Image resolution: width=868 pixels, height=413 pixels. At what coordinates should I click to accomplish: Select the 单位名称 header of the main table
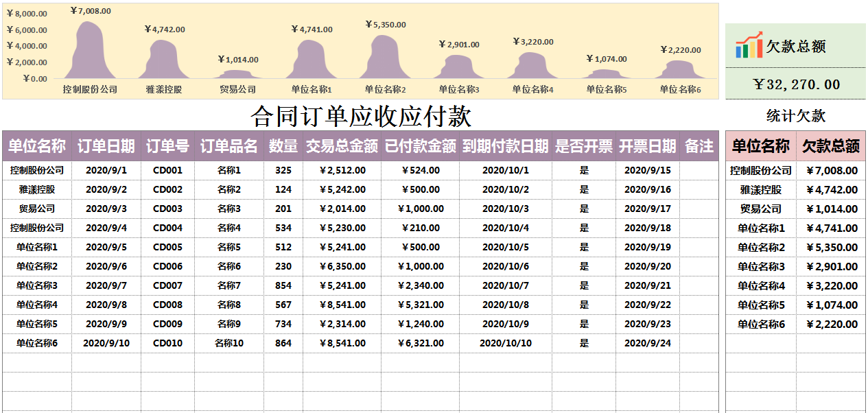pos(36,144)
